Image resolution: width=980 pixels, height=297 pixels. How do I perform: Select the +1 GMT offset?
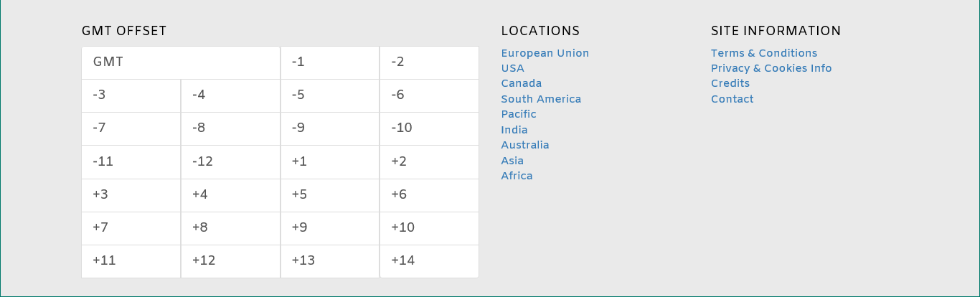click(330, 161)
